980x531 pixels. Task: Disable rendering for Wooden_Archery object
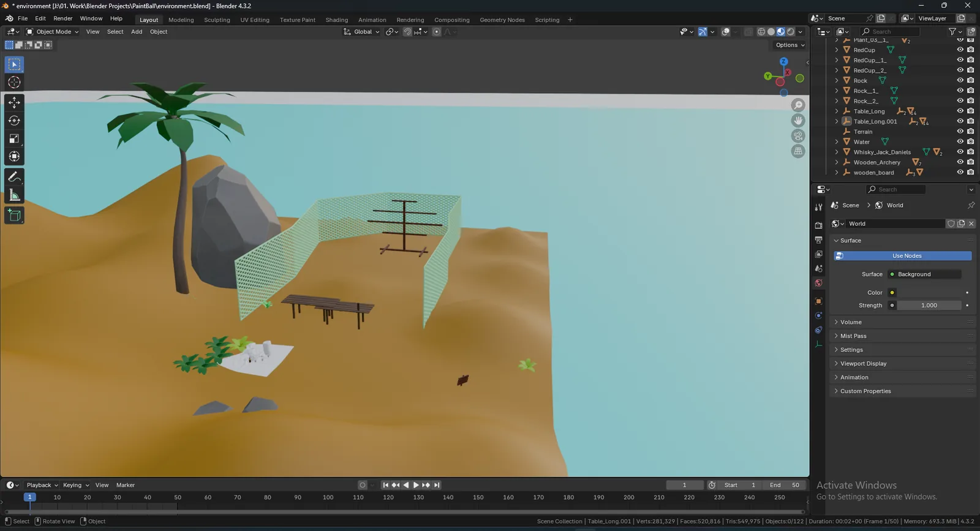(x=970, y=162)
